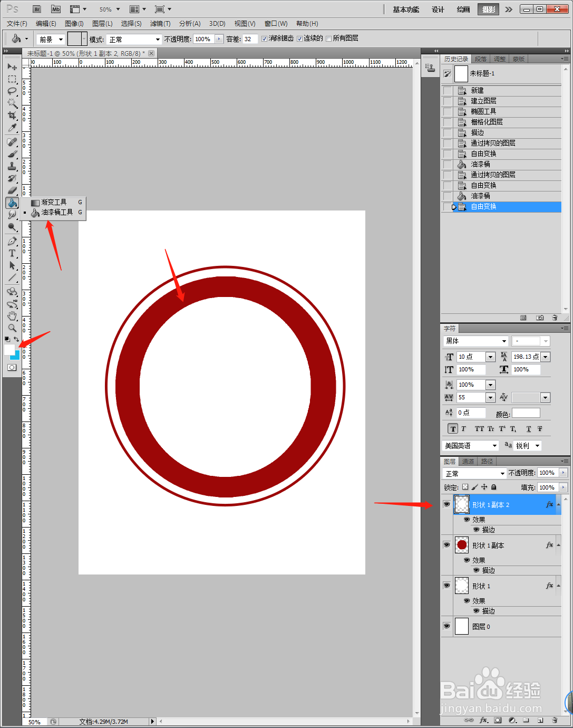This screenshot has width=573, height=728.
Task: Click the tolerance input field 32
Action: 250,39
